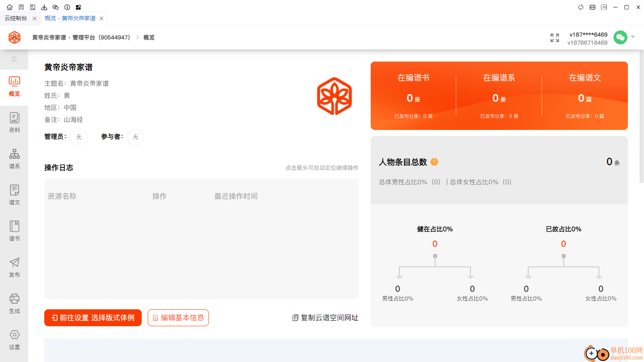Click the refresh icon in title bar
644x362 pixels.
581,7
